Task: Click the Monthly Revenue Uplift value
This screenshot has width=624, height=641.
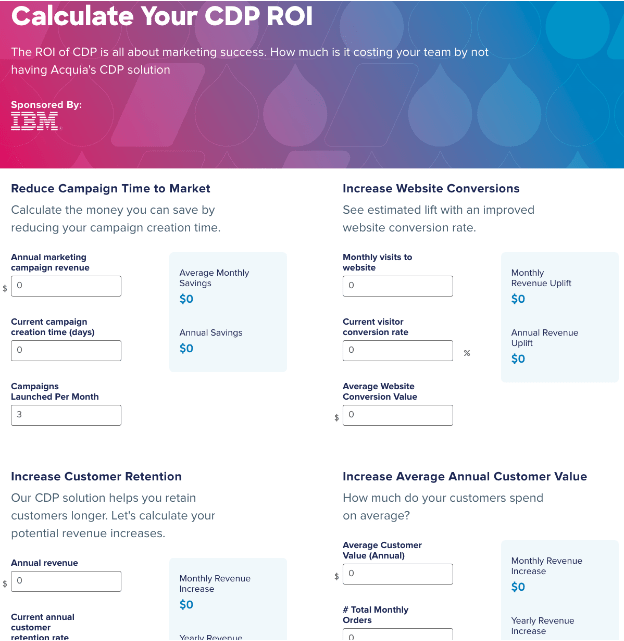Action: [518, 299]
